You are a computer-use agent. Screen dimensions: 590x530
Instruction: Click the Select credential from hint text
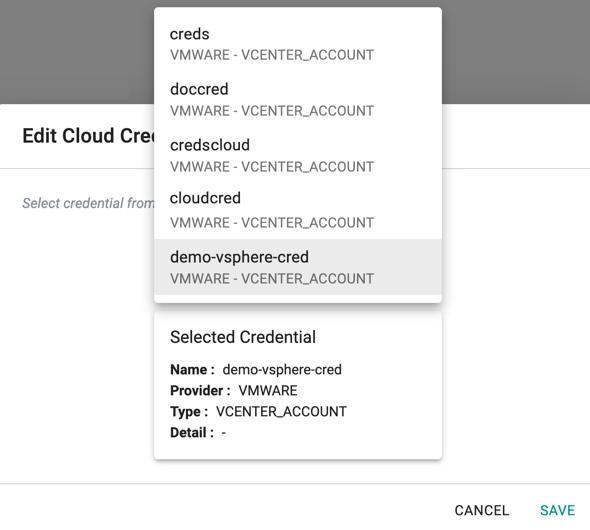pos(88,203)
